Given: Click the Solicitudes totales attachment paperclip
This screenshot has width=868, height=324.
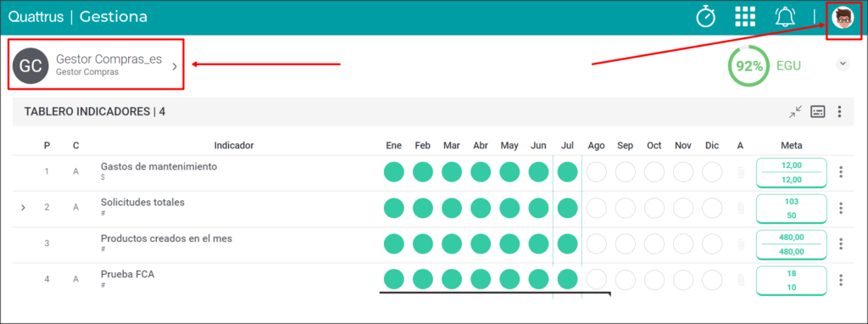Looking at the screenshot, I should pos(741,209).
